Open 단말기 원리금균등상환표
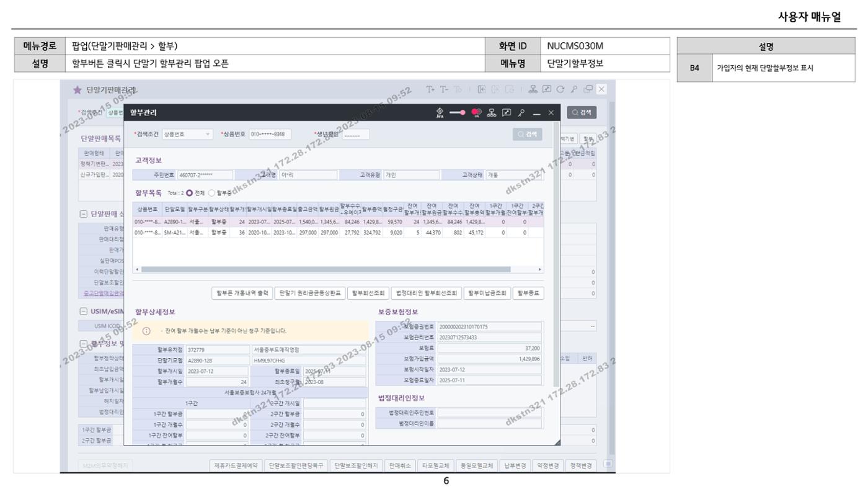The height and width of the screenshot is (489, 868). pos(309,294)
